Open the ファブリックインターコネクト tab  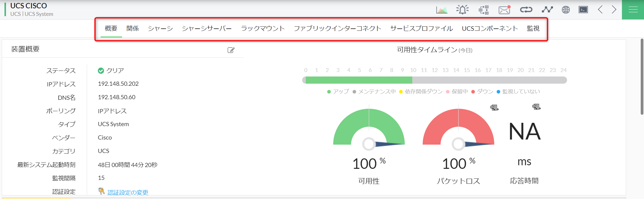coord(337,28)
